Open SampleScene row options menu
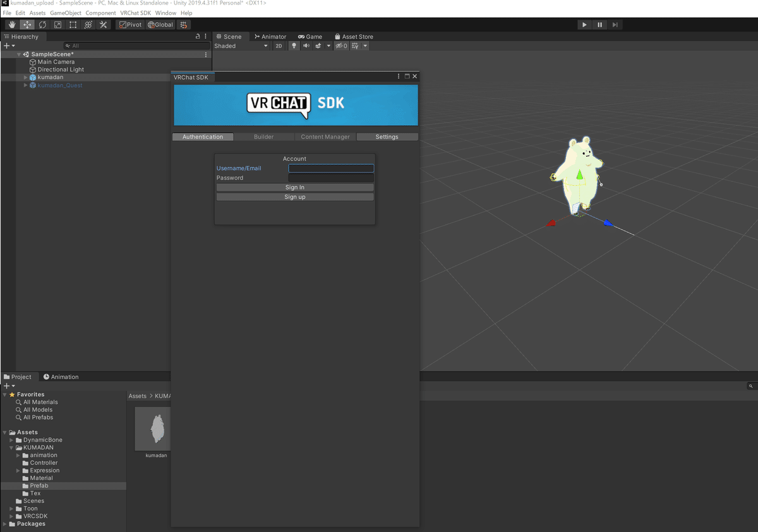758x532 pixels. 206,54
